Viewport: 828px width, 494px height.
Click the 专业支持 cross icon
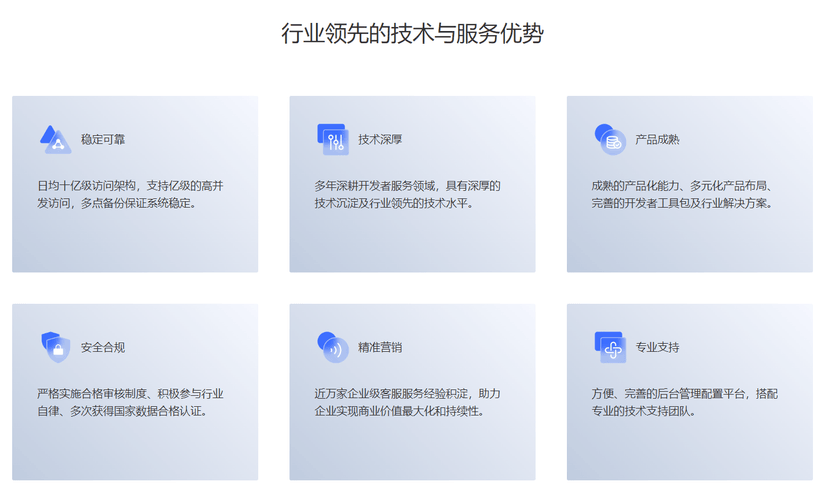pos(610,347)
